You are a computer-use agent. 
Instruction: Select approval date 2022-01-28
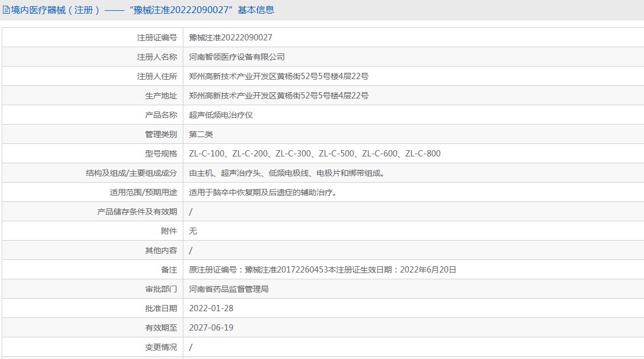pos(211,308)
